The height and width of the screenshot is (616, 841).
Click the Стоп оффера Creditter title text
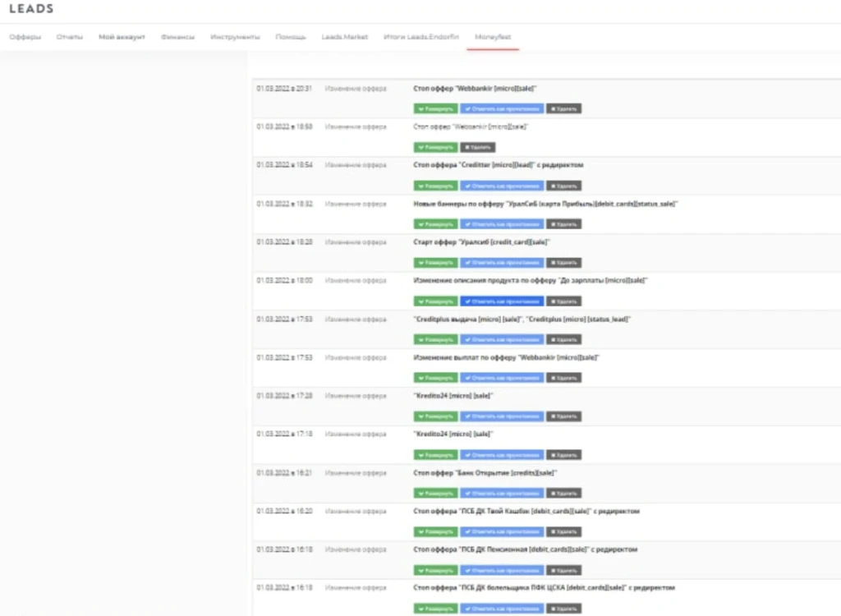click(x=499, y=165)
